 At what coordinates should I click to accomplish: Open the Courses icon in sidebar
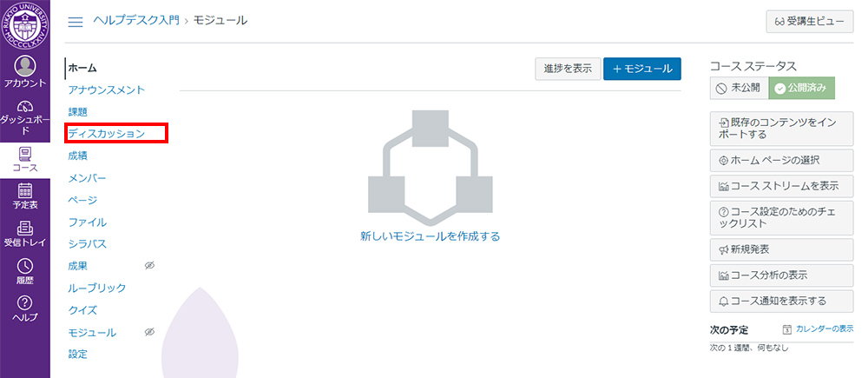click(25, 155)
